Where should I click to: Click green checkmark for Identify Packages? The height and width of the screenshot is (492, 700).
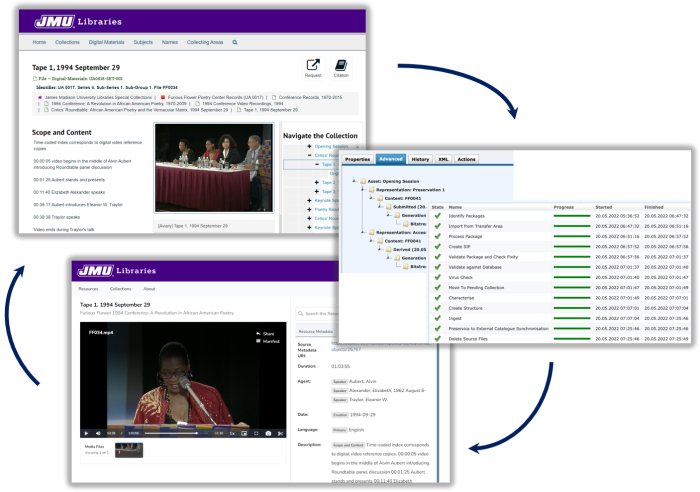pos(438,216)
